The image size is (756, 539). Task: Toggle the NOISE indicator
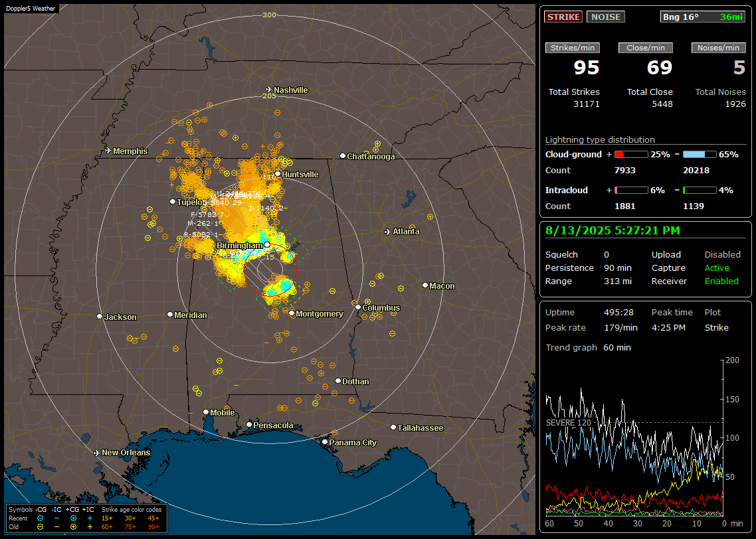coord(606,17)
